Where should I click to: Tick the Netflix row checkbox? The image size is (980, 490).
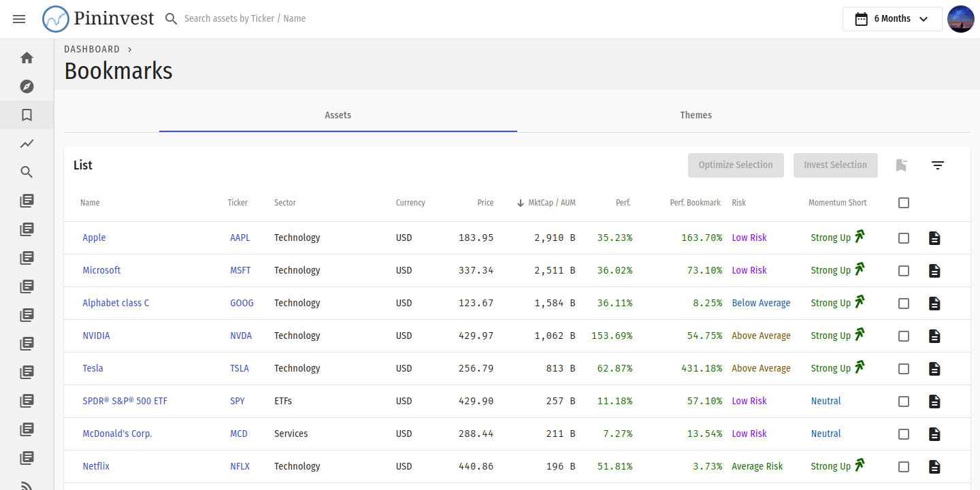tap(904, 467)
